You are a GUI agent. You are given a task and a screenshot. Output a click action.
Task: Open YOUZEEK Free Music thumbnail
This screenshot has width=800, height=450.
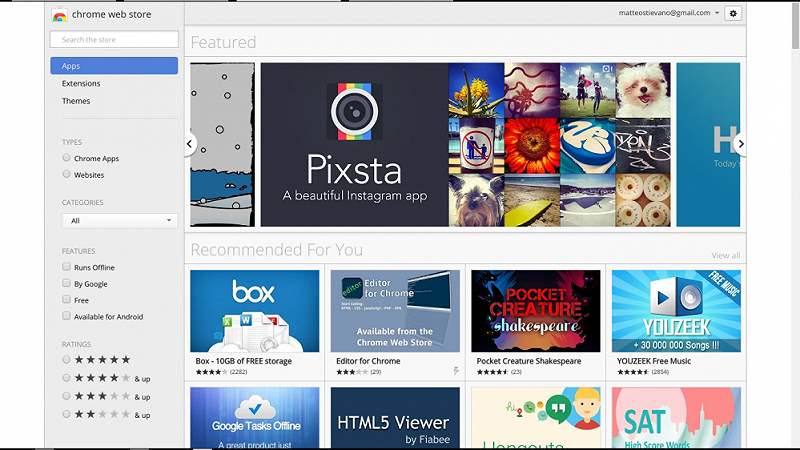(676, 311)
